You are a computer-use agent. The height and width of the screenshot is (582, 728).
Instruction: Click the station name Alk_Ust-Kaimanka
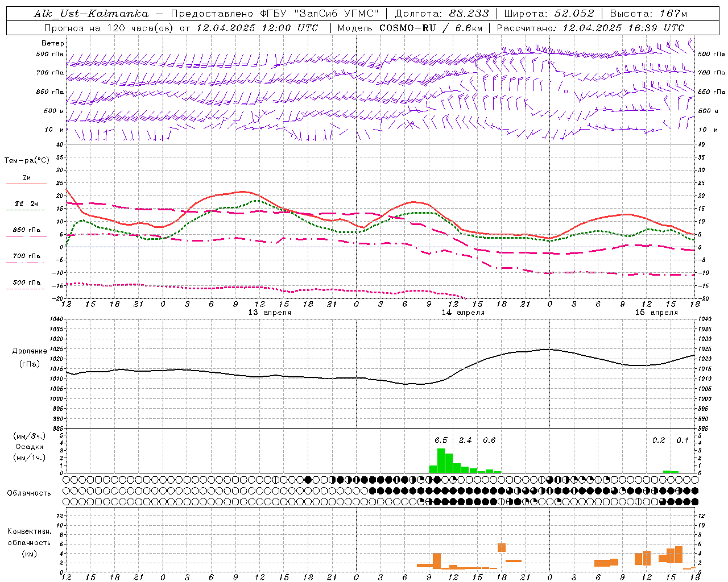91,14
